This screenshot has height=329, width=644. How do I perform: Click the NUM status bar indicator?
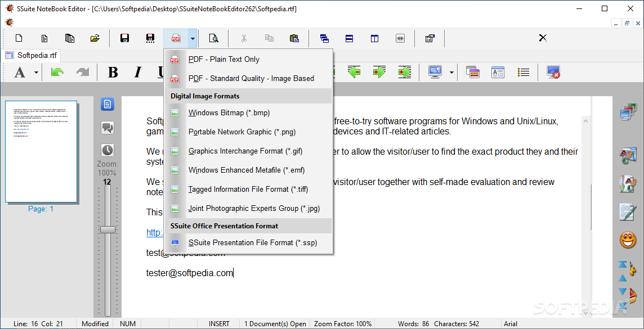click(x=128, y=324)
